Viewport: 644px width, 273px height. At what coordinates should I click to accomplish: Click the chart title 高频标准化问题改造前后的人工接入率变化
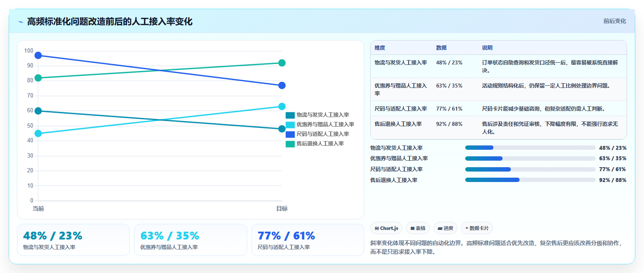110,21
